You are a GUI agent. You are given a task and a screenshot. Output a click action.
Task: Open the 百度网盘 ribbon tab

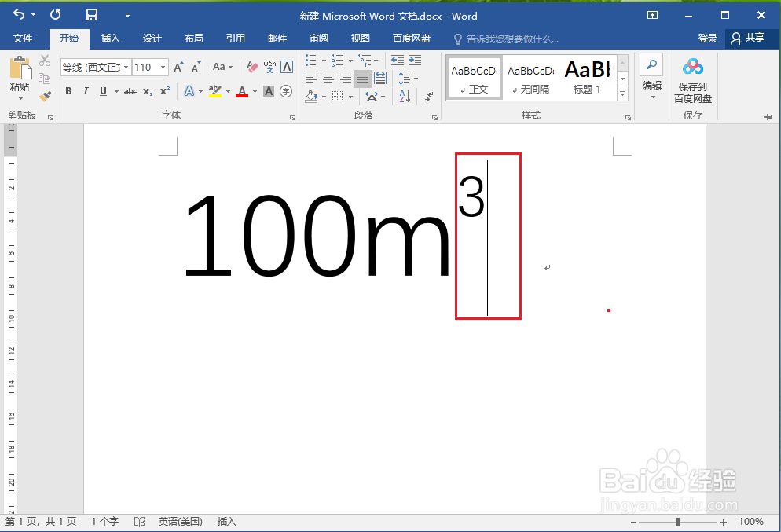click(x=412, y=38)
